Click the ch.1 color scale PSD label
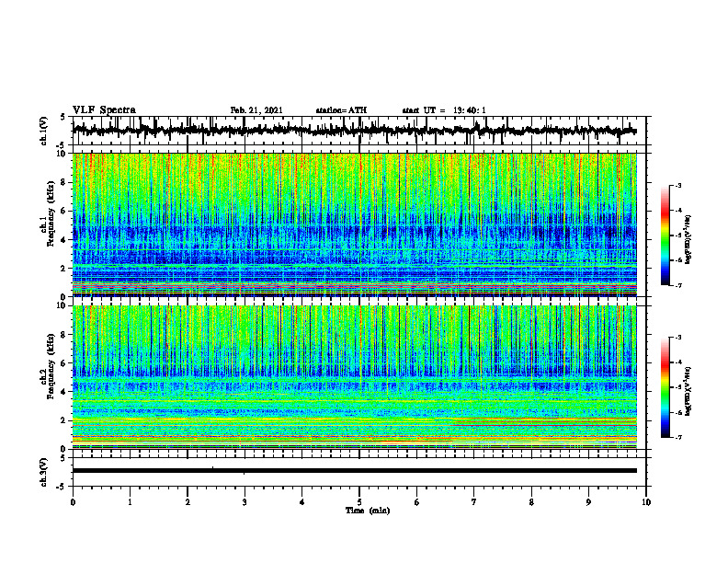728x563 pixels. click(x=688, y=239)
